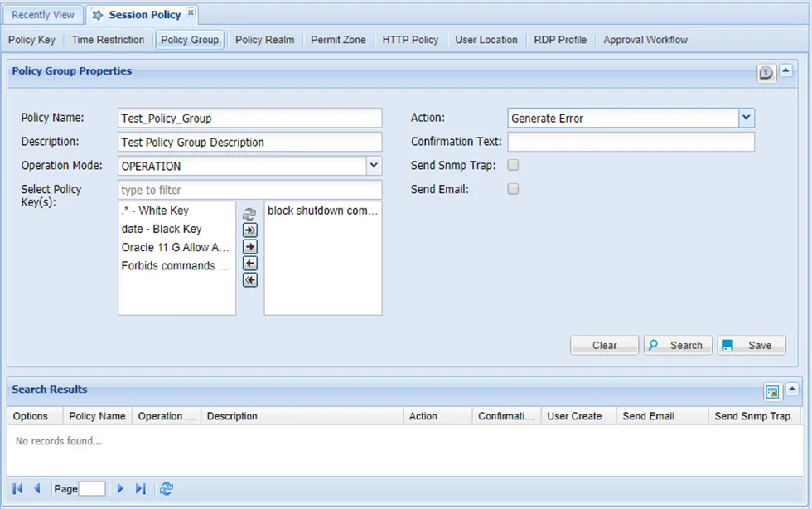The height and width of the screenshot is (509, 812).
Task: Enable the Send Snmp Trap checkbox
Action: (513, 165)
